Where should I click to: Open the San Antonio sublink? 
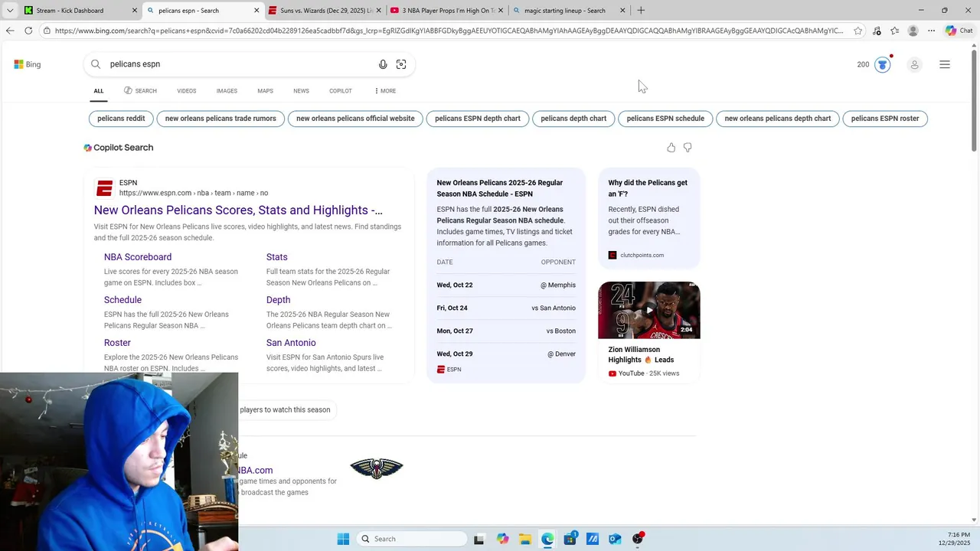pos(291,343)
